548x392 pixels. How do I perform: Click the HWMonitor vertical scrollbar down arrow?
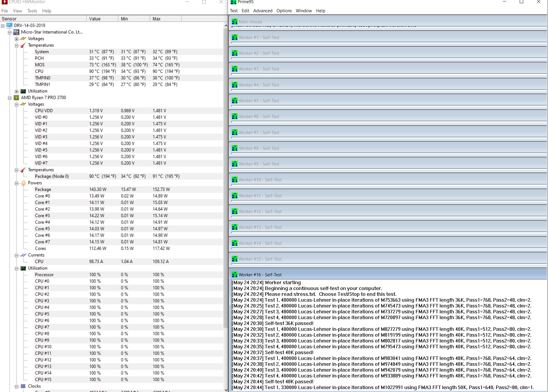point(226,390)
